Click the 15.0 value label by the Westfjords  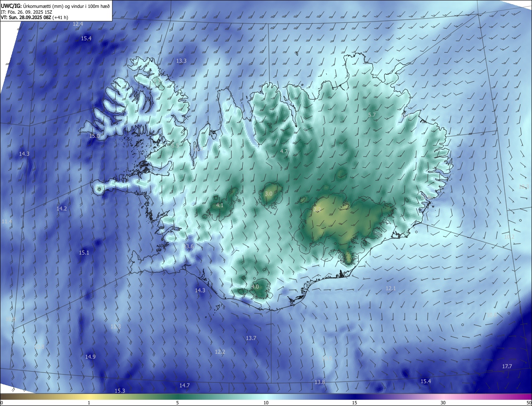tap(94, 136)
